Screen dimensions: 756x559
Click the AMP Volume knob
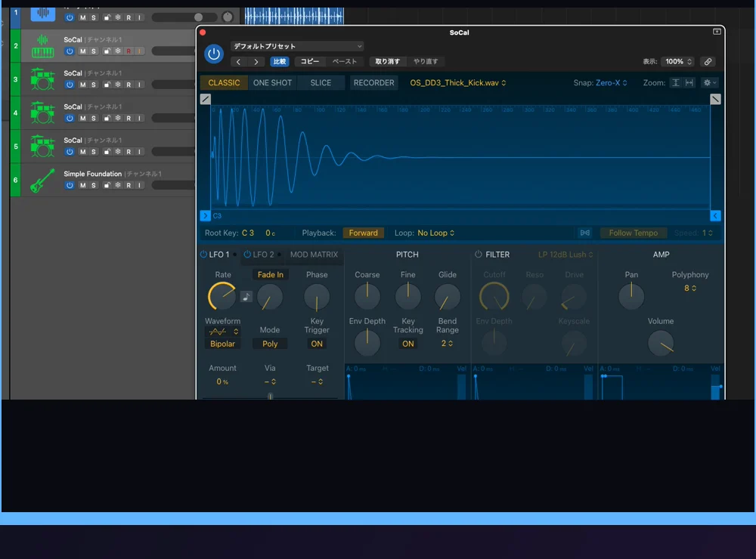point(661,343)
